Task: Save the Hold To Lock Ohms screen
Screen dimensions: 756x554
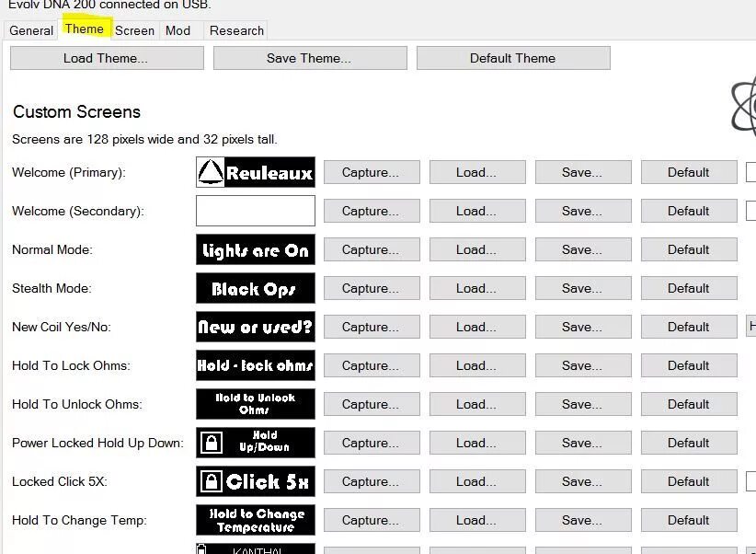Action: point(583,365)
